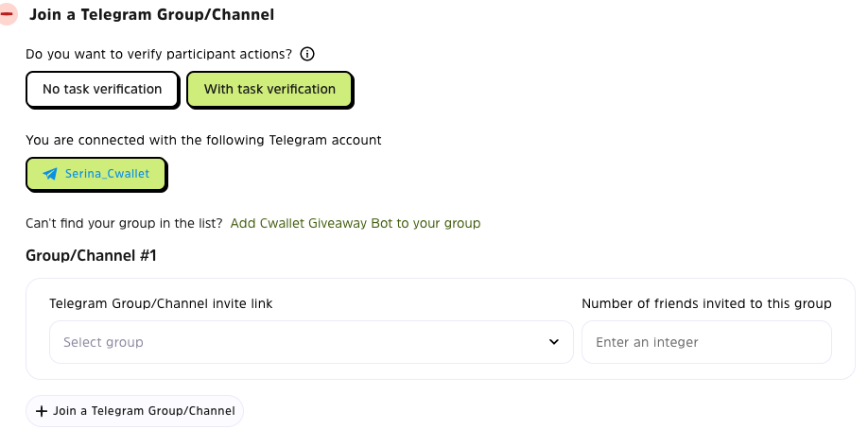Click the info icon beside verify participant actions
The width and height of the screenshot is (868, 429).
point(306,54)
